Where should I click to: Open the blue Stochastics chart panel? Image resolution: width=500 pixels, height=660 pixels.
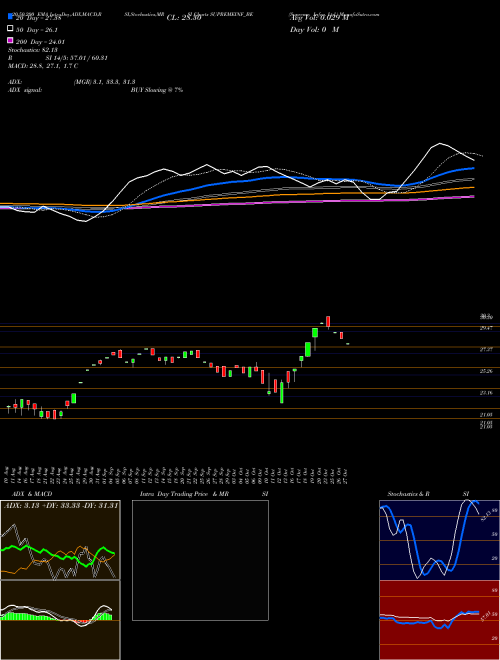(439, 540)
